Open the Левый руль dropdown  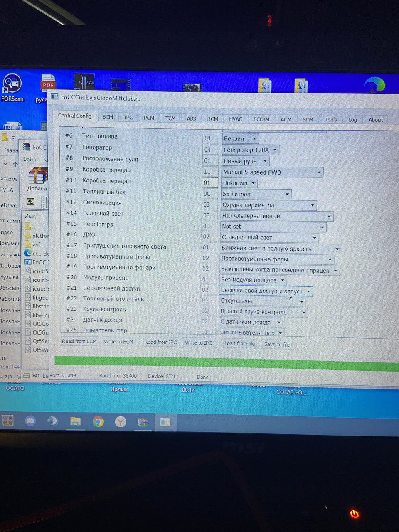click(245, 161)
